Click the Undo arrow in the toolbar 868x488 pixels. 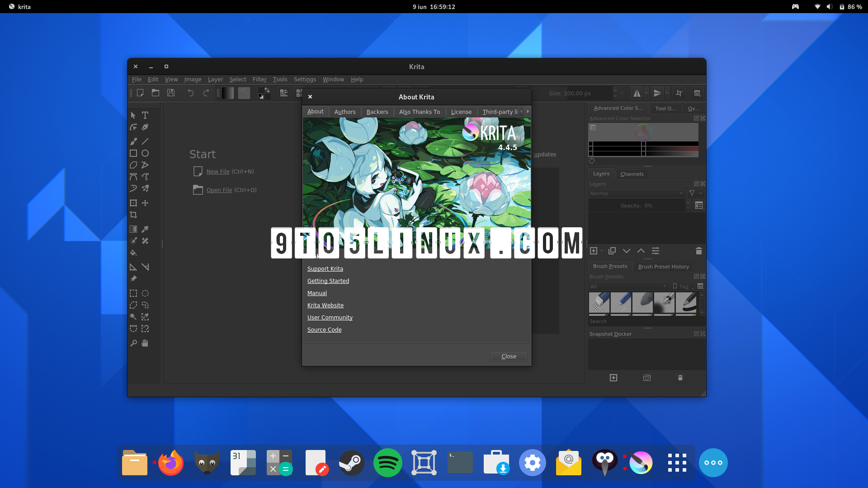190,93
